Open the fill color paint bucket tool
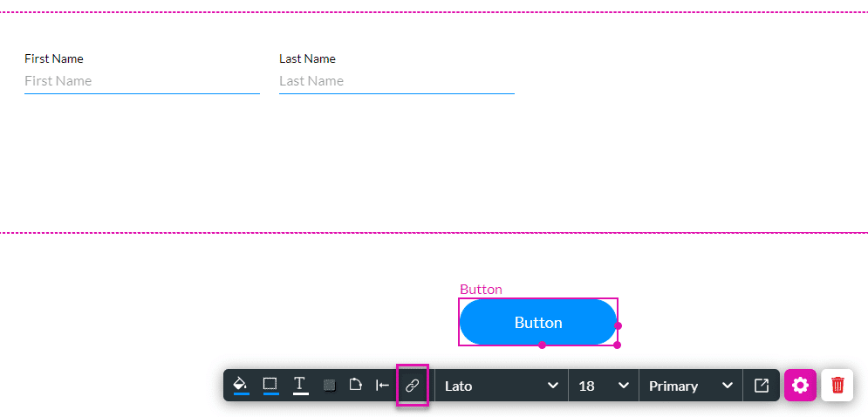The height and width of the screenshot is (417, 868). [241, 385]
